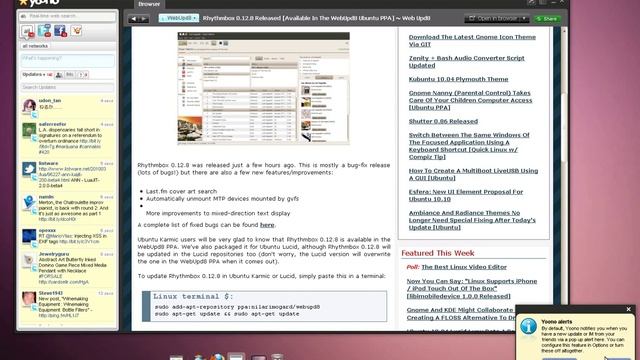
Task: Open the arrow next to Open in browser
Action: (524, 18)
